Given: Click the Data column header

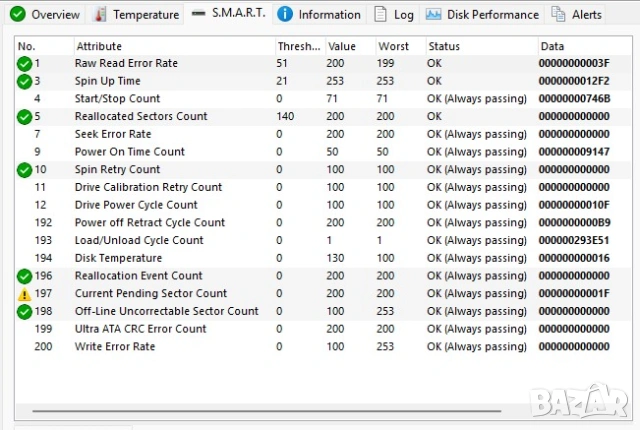Looking at the screenshot, I should point(552,46).
